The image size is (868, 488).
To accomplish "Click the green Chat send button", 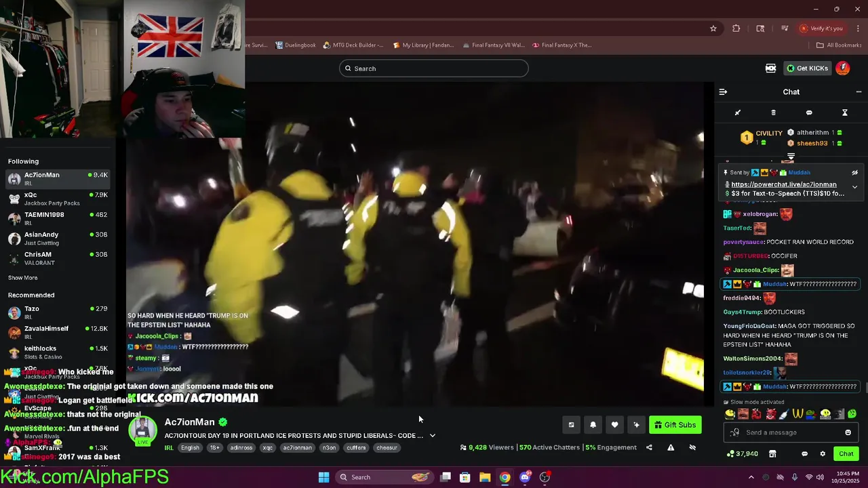I will coord(846,453).
